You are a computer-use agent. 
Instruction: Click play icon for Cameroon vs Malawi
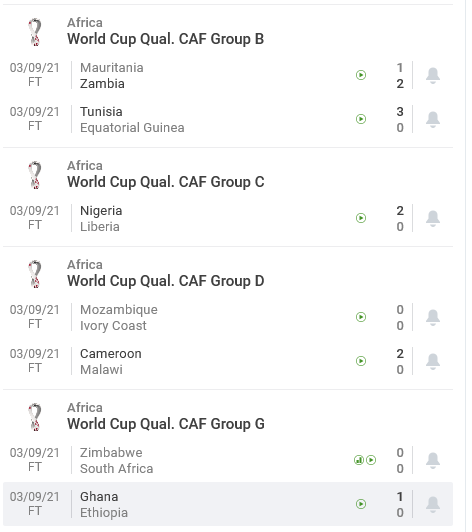click(361, 361)
